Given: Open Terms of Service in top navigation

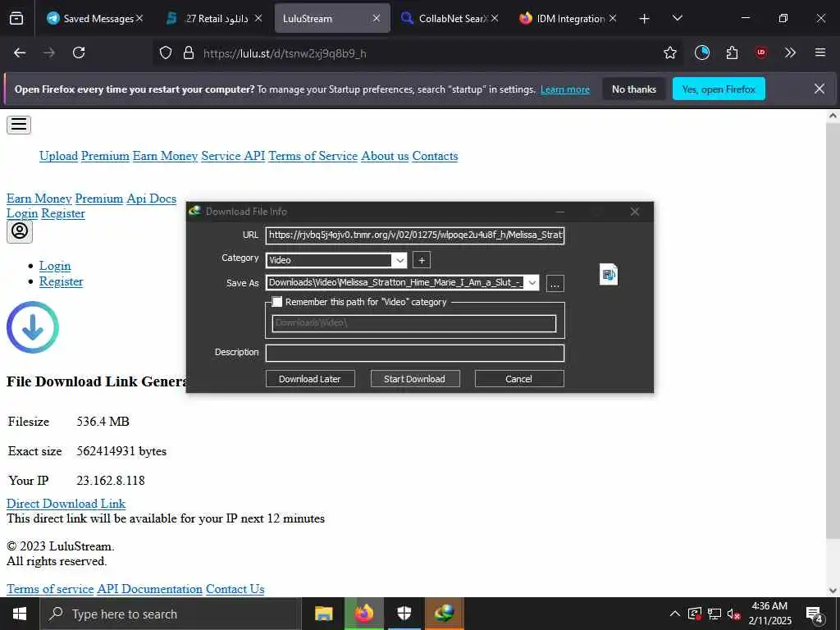Looking at the screenshot, I should tap(313, 156).
